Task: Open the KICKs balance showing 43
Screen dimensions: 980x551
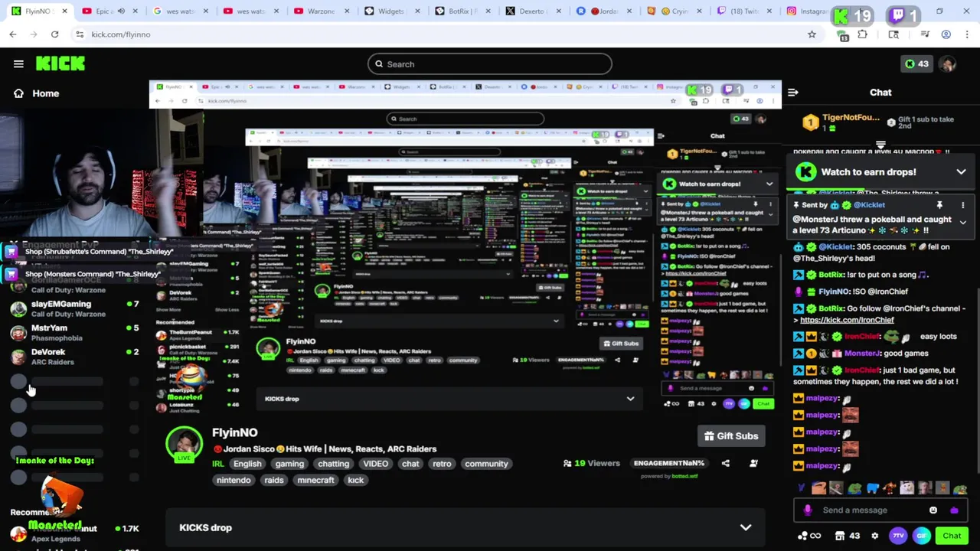Action: point(916,64)
